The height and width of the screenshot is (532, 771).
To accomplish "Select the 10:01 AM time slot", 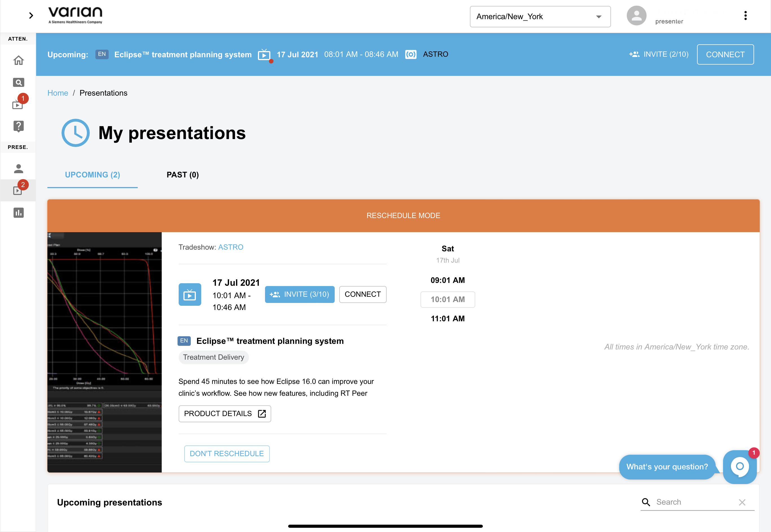I will 448,299.
